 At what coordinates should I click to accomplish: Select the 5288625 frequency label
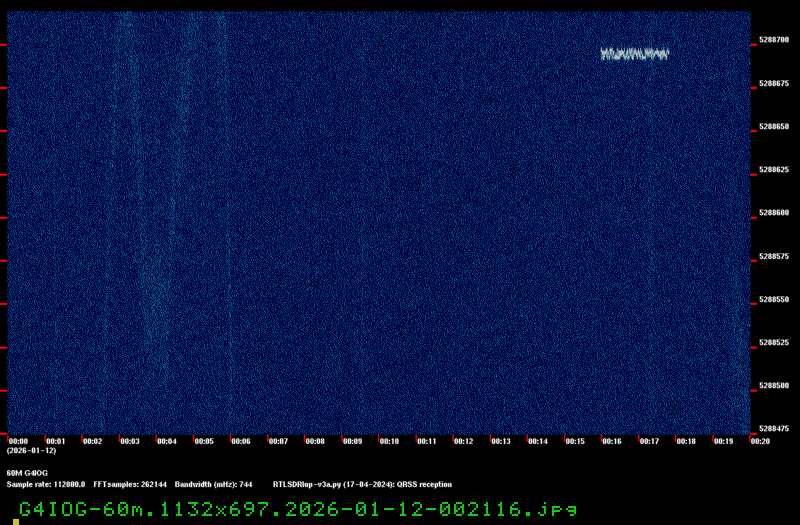(774, 169)
